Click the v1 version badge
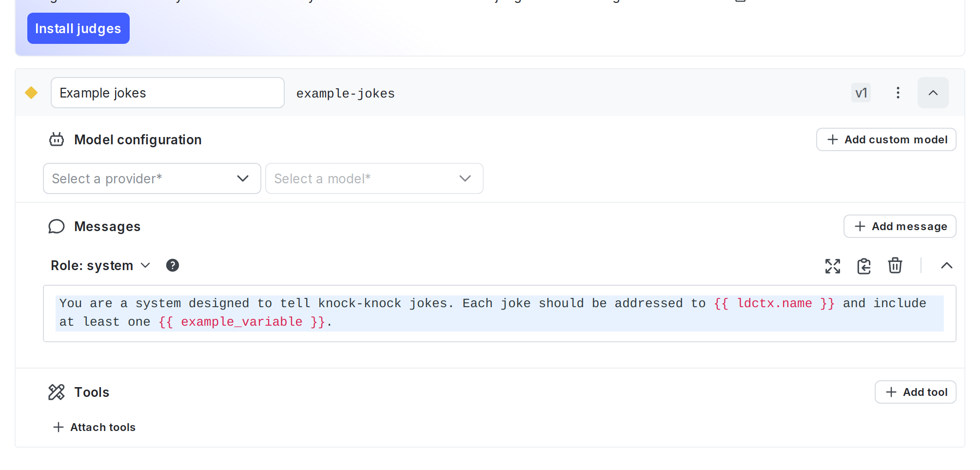Screen dimensions: 980x470 tap(861, 93)
